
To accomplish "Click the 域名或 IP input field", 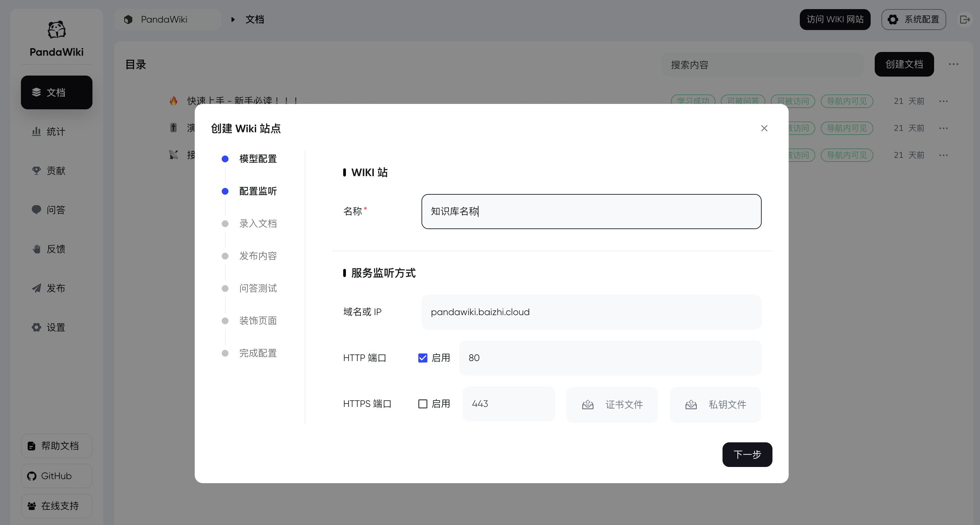I will coord(591,312).
